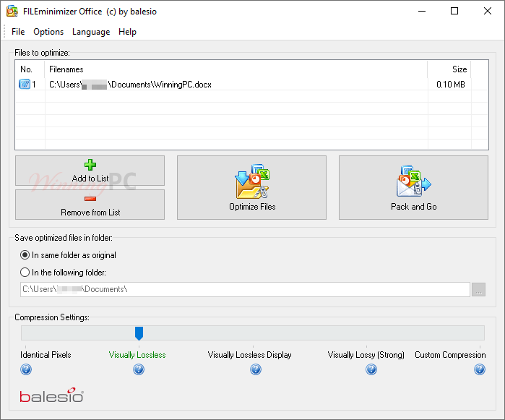Screen dimensions: 505x420
Task: Minimize the FILEminimizer window
Action: (x=422, y=12)
